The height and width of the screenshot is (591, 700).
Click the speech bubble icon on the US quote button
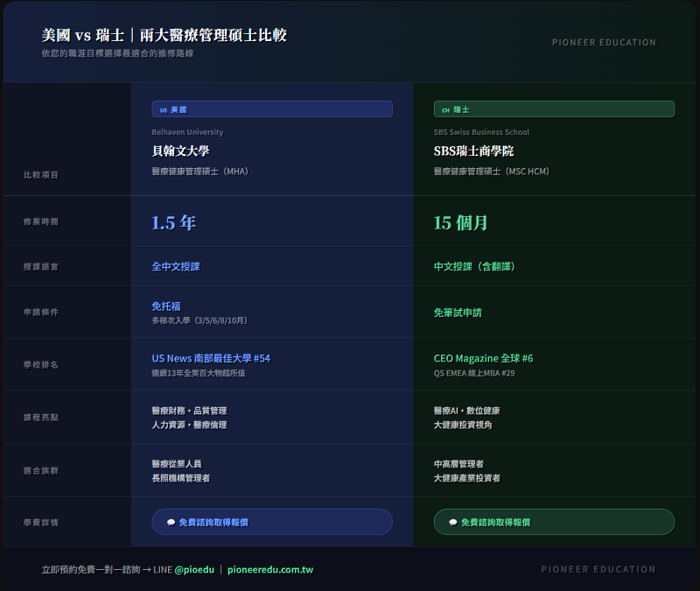[171, 524]
